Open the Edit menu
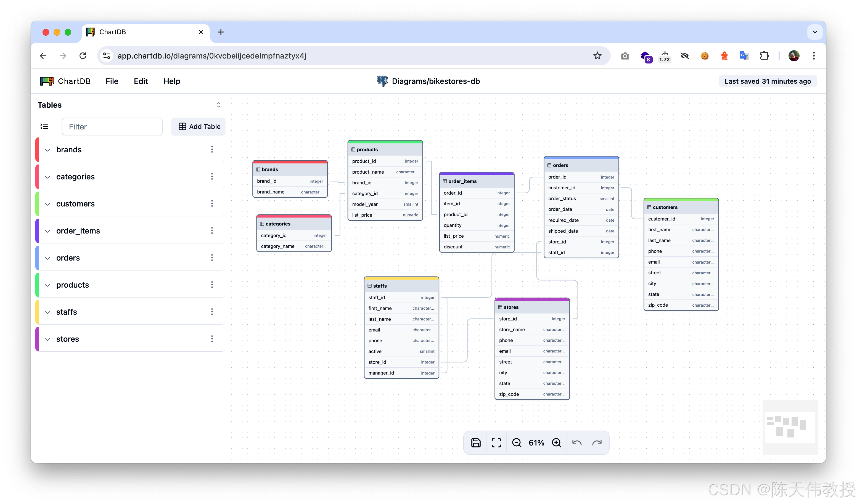 (141, 81)
